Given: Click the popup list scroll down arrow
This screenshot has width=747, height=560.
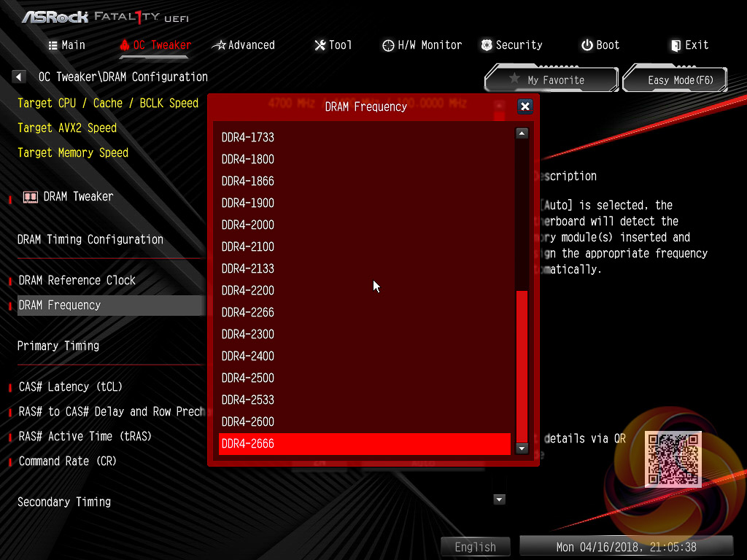Looking at the screenshot, I should pos(522,448).
